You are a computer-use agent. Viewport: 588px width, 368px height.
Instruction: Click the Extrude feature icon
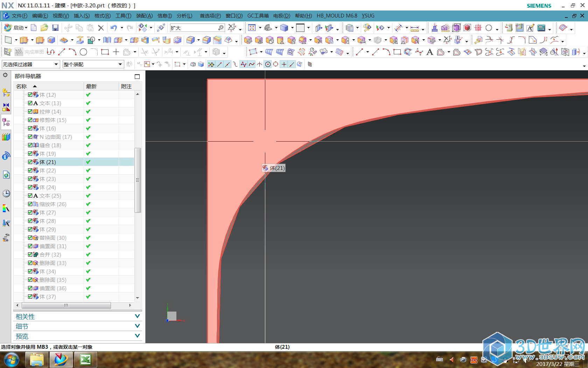pyautogui.click(x=24, y=40)
